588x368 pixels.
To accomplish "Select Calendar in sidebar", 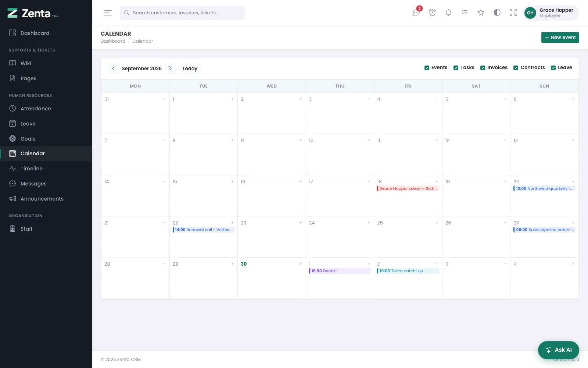I will 46,153.
